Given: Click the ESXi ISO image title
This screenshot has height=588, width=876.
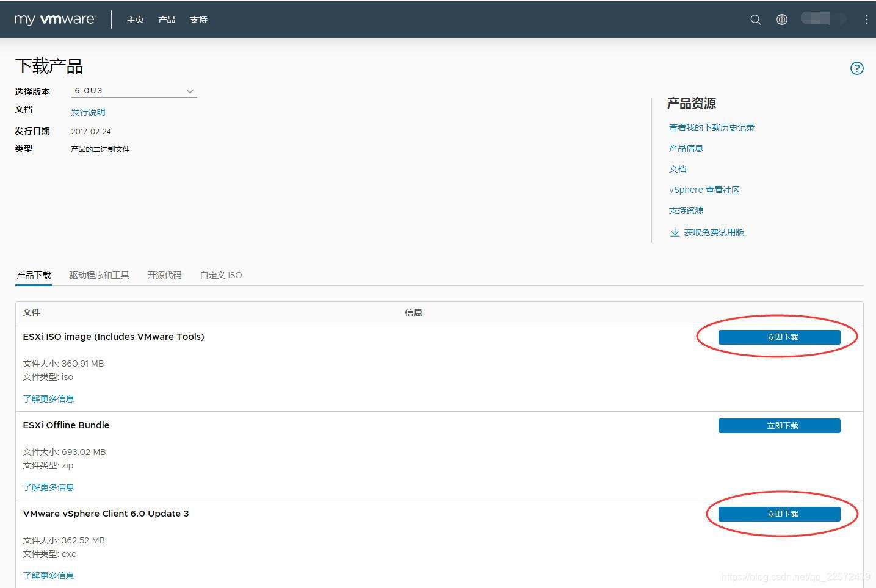Looking at the screenshot, I should [114, 337].
